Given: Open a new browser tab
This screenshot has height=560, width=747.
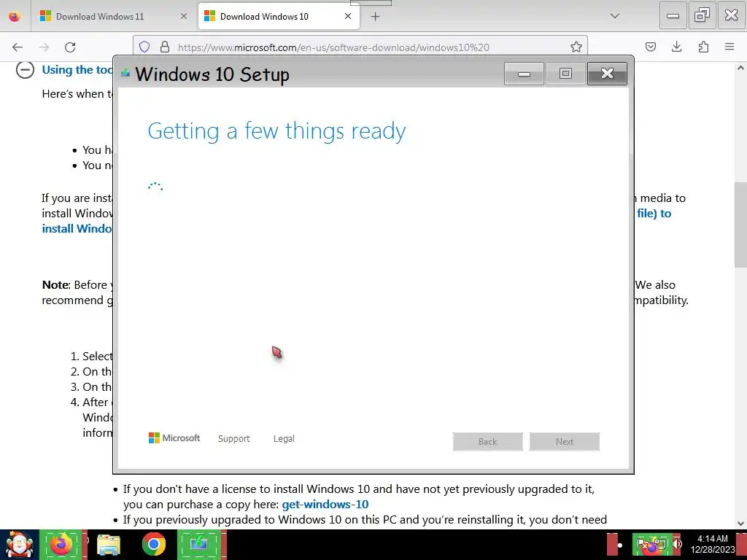Looking at the screenshot, I should pos(376,16).
